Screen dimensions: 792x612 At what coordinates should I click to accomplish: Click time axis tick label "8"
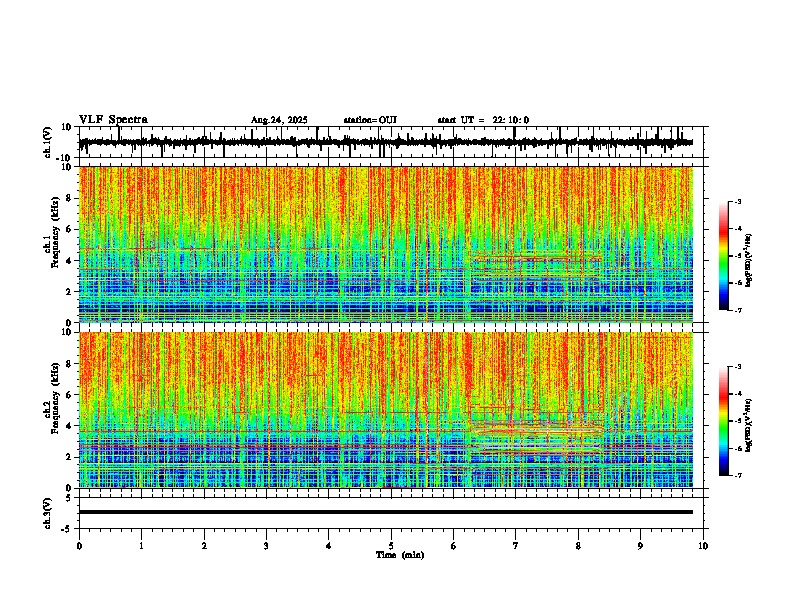point(578,546)
